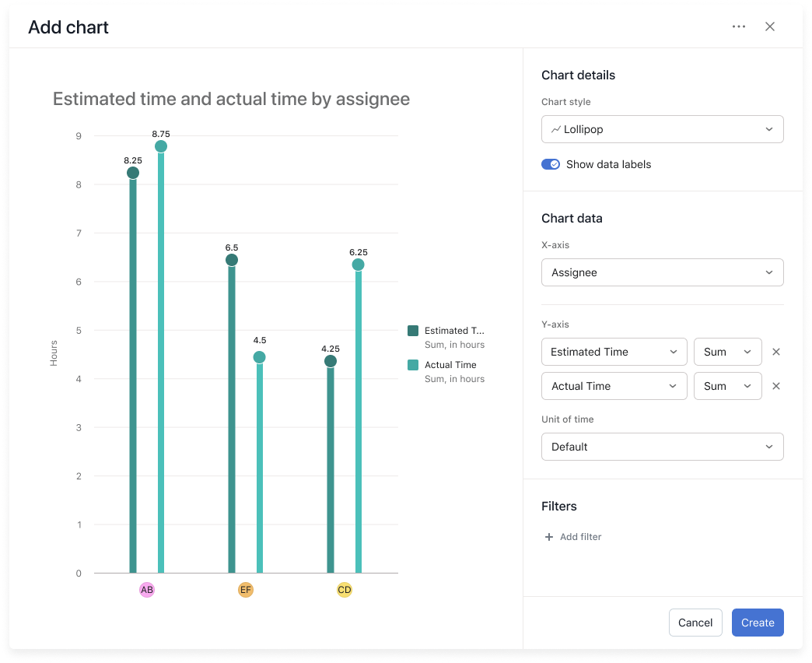This screenshot has width=812, height=663.
Task: Remove the Estimated Time series with its X icon
Action: tap(776, 352)
